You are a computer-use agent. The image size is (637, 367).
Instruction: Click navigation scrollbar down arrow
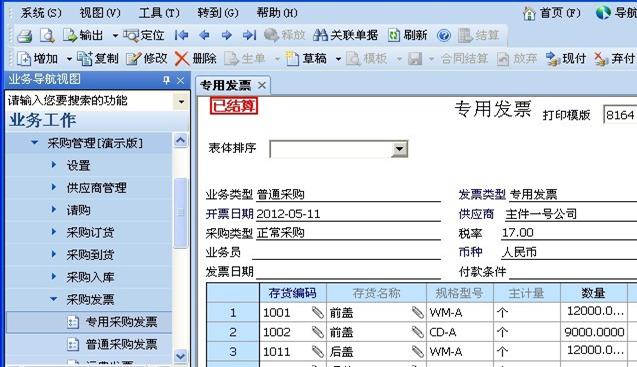(x=180, y=356)
